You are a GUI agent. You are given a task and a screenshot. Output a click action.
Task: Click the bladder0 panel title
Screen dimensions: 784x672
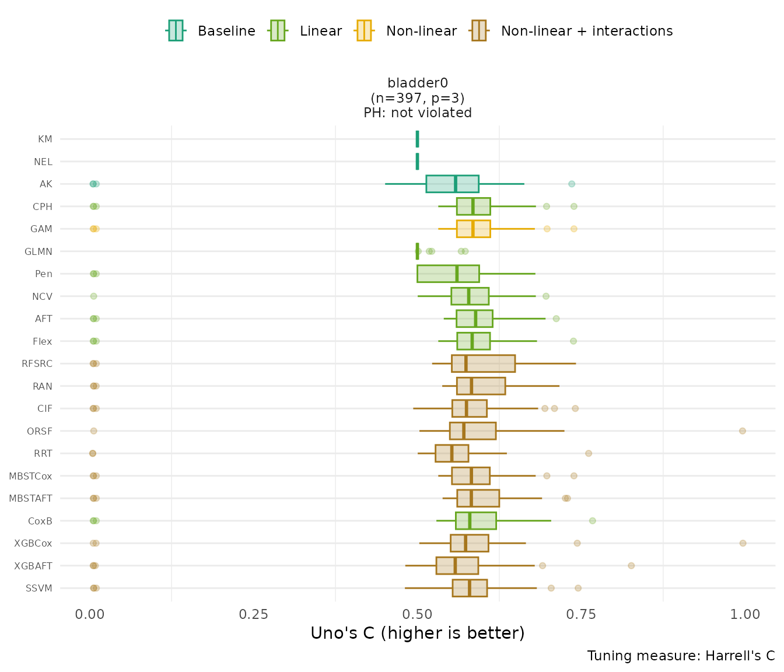418,83
